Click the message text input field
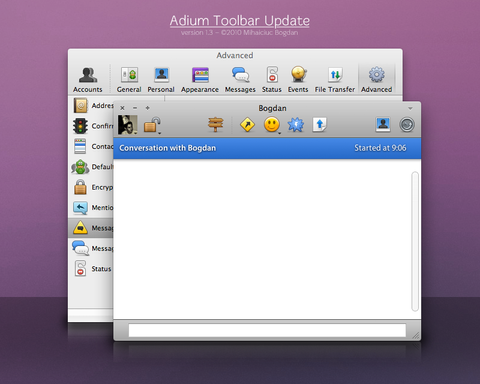This screenshot has height=384, width=480. [267, 330]
